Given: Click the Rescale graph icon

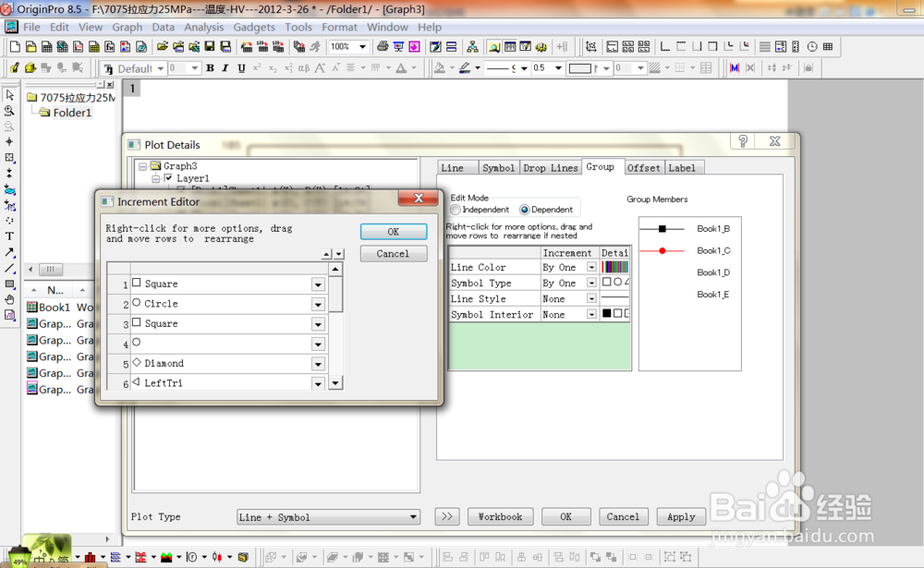Looking at the screenshot, I should tap(591, 46).
